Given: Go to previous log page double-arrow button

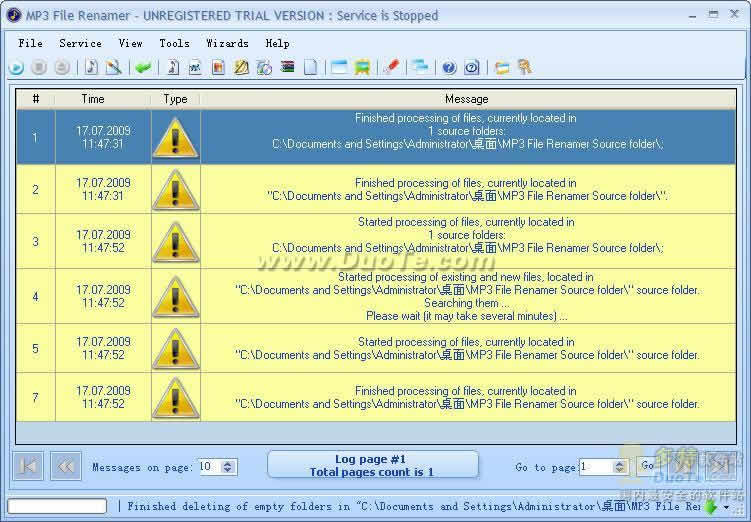Looking at the screenshot, I should coord(66,465).
